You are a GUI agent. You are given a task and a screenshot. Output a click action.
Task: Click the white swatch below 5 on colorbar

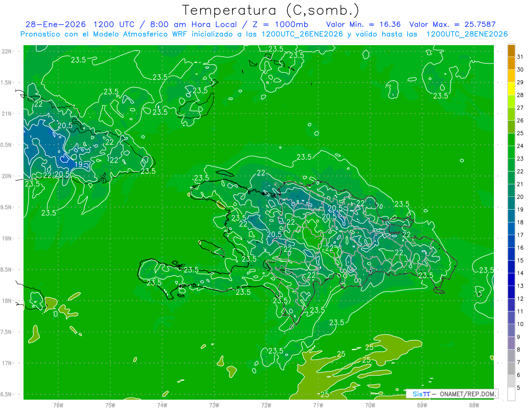[511, 394]
